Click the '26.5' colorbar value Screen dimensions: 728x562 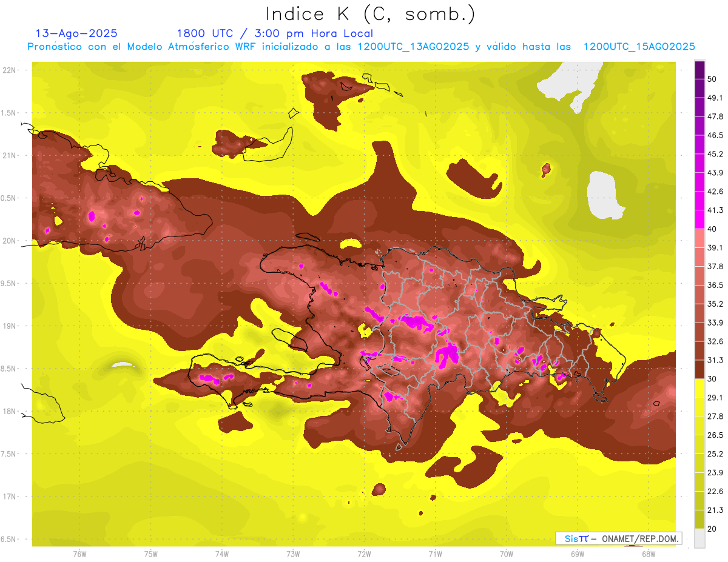pos(715,435)
